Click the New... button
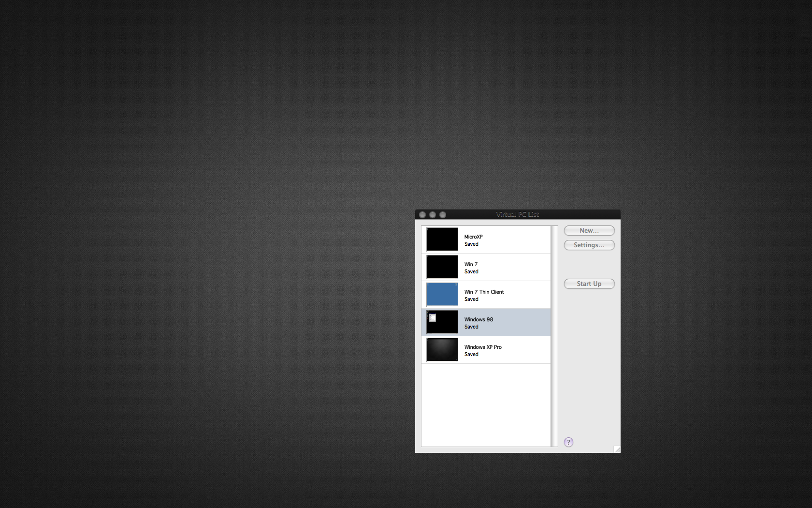Image resolution: width=812 pixels, height=508 pixels. coord(589,231)
